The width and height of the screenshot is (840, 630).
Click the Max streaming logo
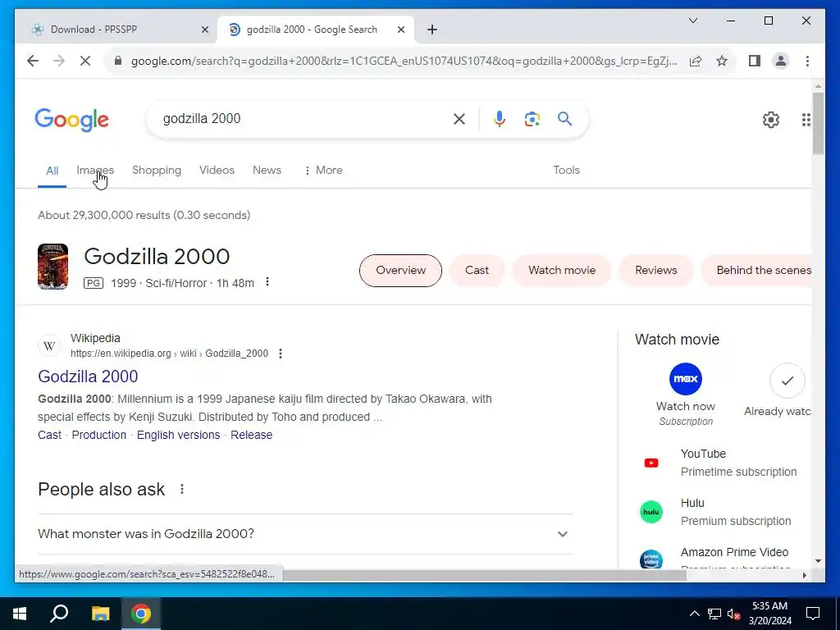[685, 379]
